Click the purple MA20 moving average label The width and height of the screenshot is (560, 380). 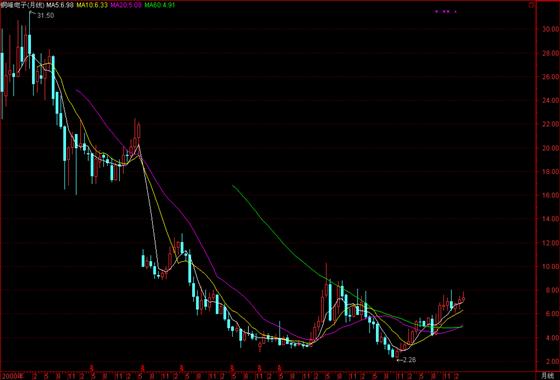click(126, 5)
